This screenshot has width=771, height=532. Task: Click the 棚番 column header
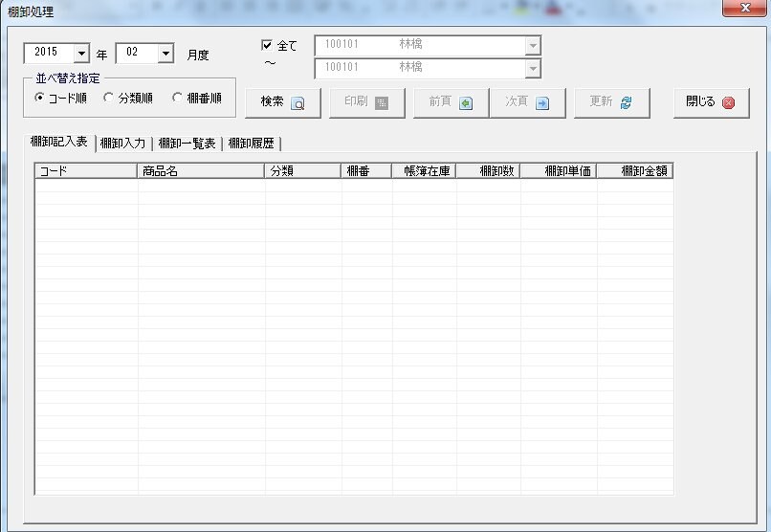pos(366,170)
